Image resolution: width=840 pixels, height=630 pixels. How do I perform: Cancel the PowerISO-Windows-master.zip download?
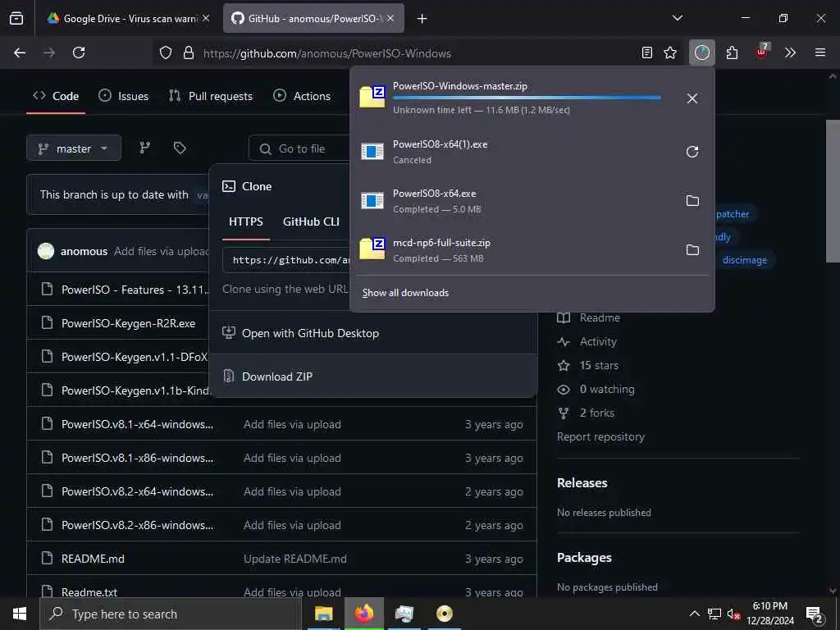(x=692, y=98)
